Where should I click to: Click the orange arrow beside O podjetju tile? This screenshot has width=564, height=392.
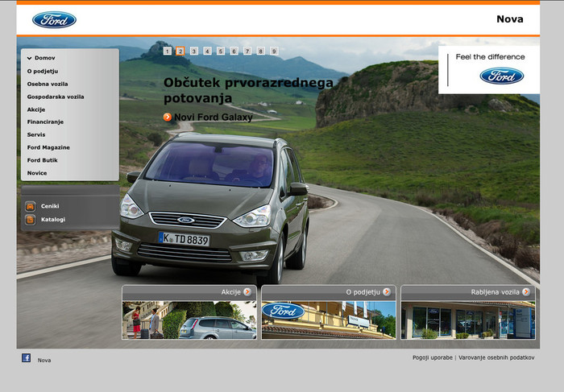click(x=387, y=291)
